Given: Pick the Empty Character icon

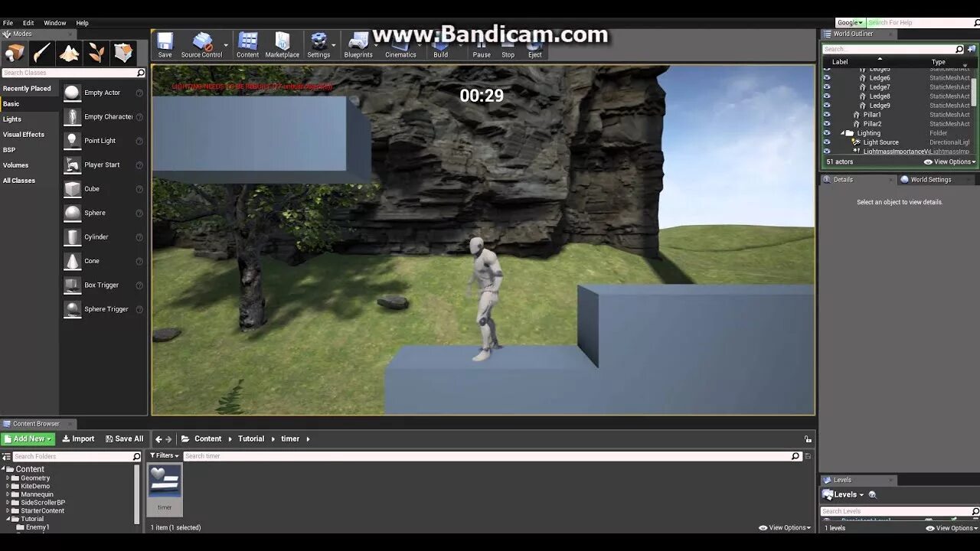Looking at the screenshot, I should 72,116.
